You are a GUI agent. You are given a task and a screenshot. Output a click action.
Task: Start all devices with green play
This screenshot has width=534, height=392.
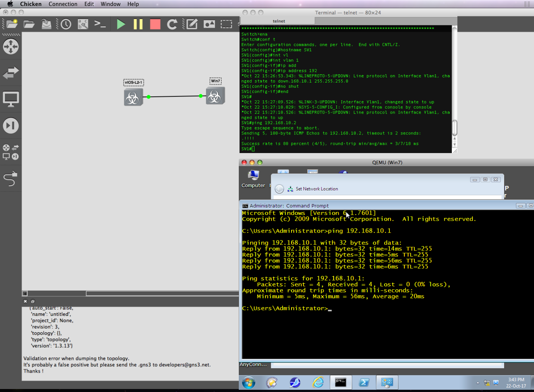(121, 24)
